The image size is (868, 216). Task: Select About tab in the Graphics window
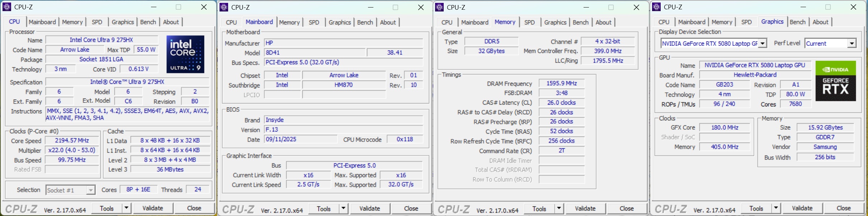[x=820, y=22]
